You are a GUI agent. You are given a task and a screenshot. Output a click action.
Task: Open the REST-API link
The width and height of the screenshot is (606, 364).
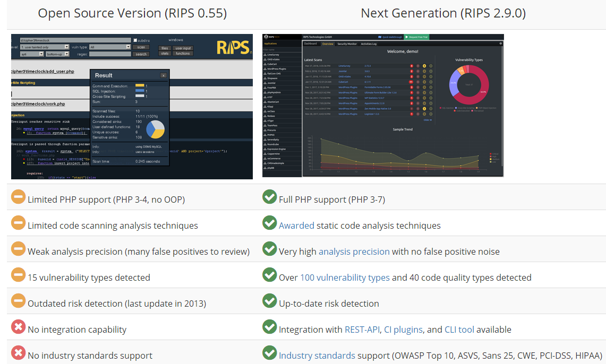pos(362,330)
